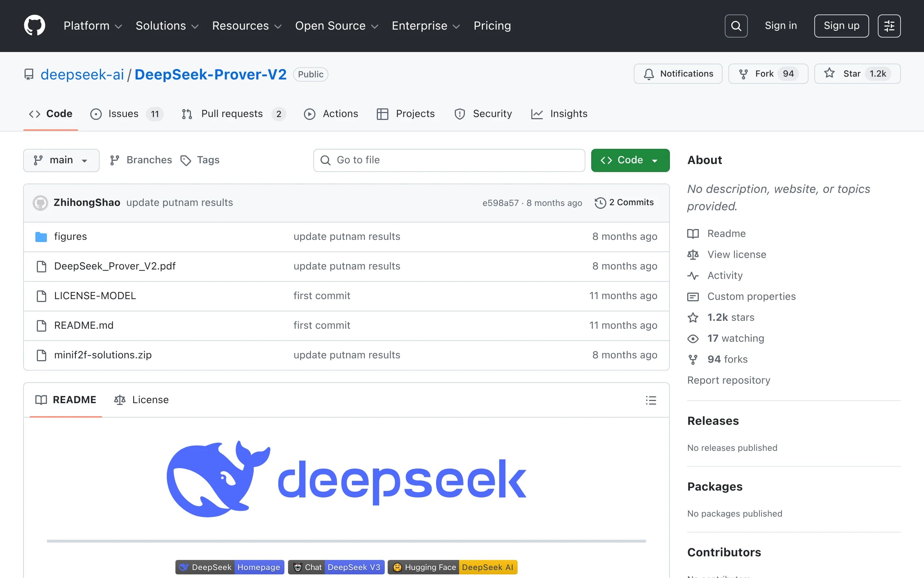
Task: Switch to the Pull requests tab
Action: [x=234, y=114]
